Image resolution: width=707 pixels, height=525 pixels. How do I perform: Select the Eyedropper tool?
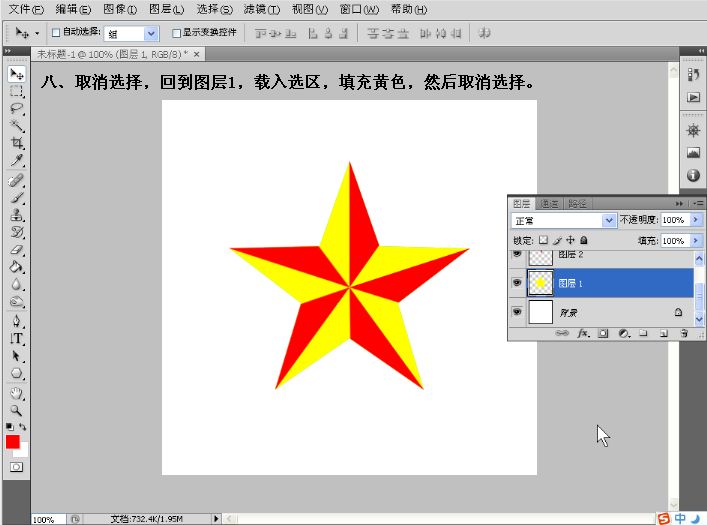pyautogui.click(x=17, y=161)
